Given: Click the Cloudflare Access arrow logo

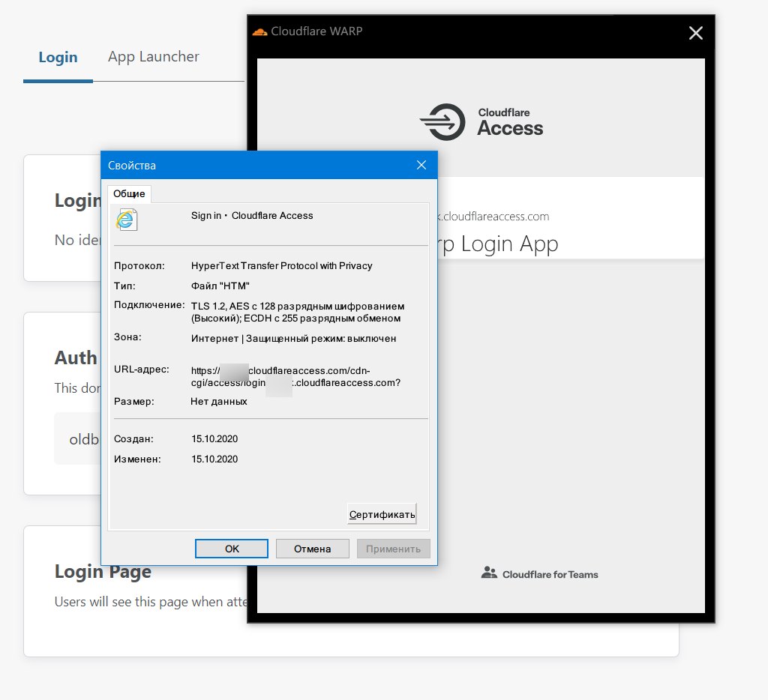Looking at the screenshot, I should (442, 122).
